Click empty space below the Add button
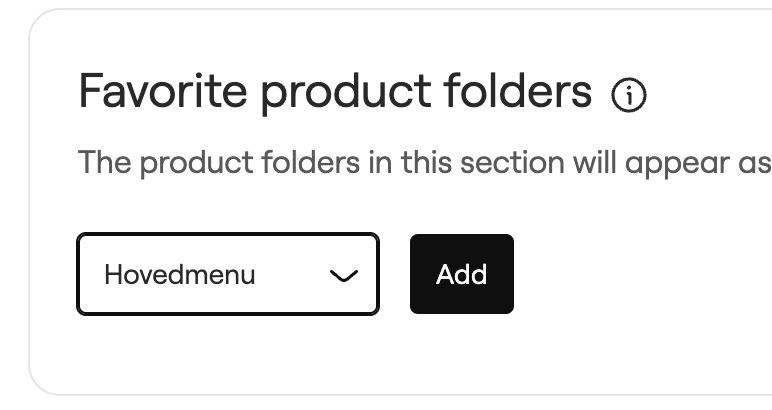772x410 pixels. [462, 352]
